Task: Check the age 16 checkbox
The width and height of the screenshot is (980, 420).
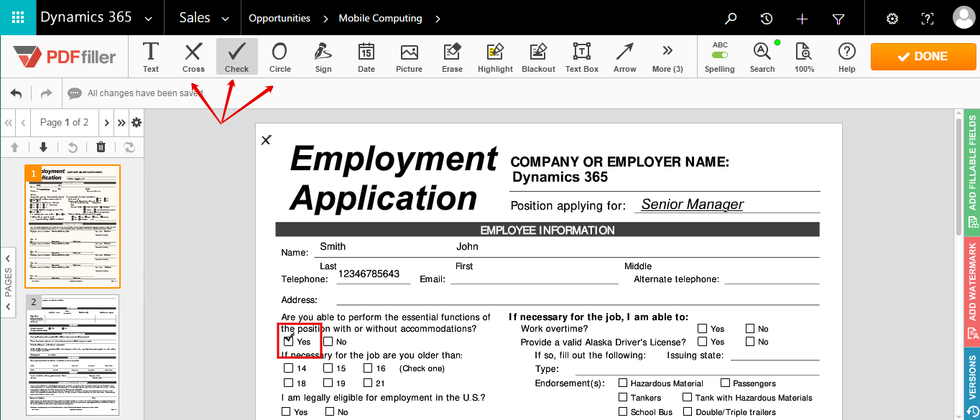Action: [367, 368]
